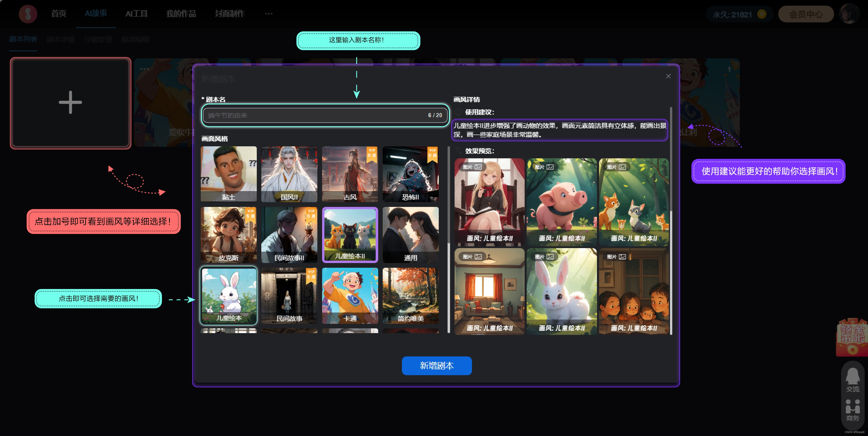This screenshot has height=436, width=868.
Task: Click the gold coin balance icon
Action: [762, 14]
